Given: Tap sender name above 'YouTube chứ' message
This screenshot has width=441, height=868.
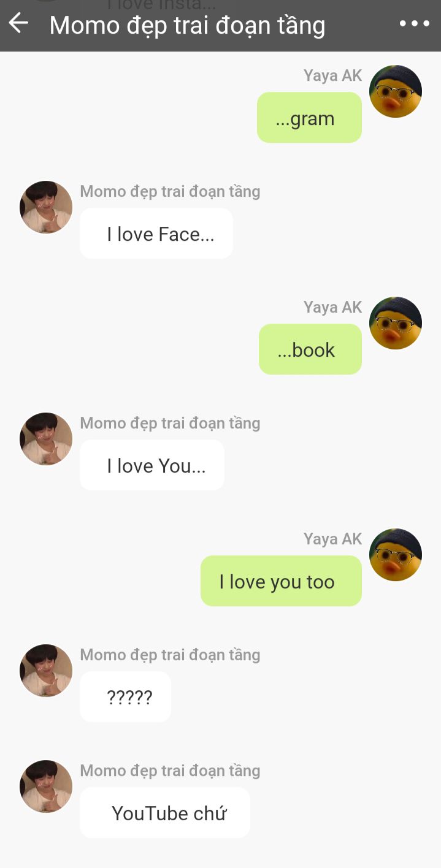Looking at the screenshot, I should pyautogui.click(x=170, y=771).
